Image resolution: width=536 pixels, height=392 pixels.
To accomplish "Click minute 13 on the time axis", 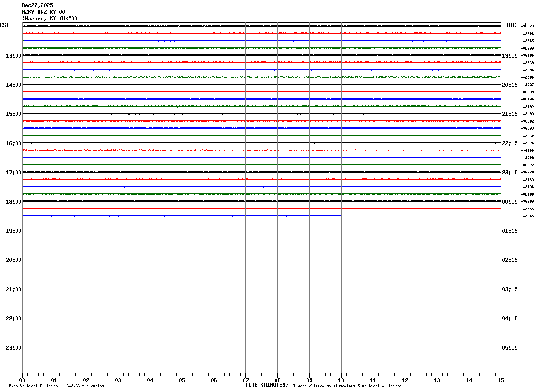I will (x=437, y=380).
